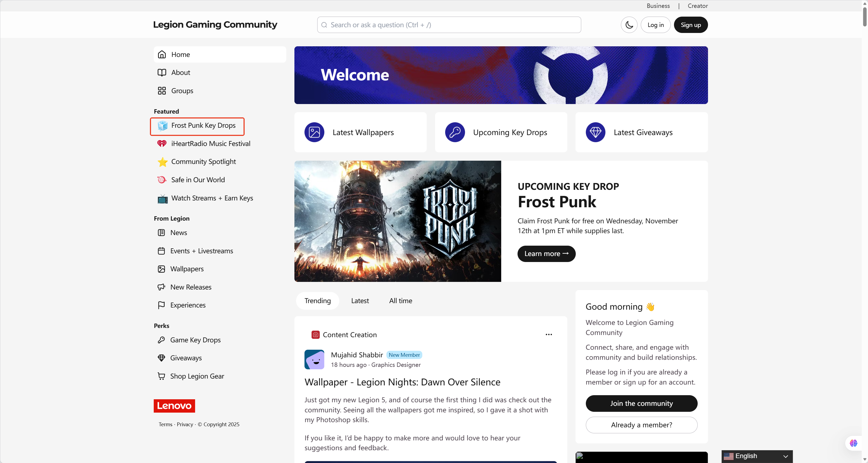Click the Latest Giveaways diamond icon
Screen dimensions: 868x463
click(595, 132)
